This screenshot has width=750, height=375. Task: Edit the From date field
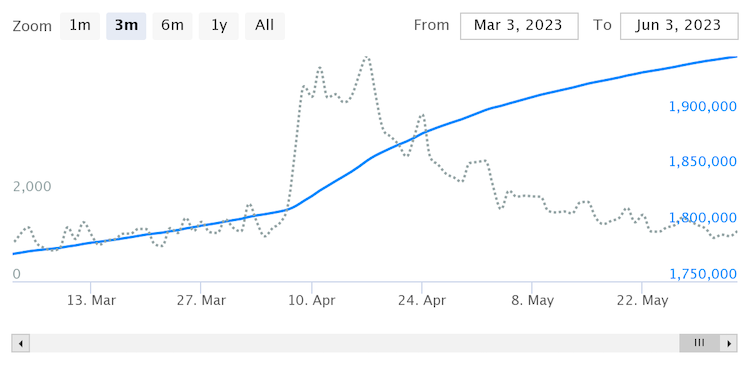[x=519, y=26]
